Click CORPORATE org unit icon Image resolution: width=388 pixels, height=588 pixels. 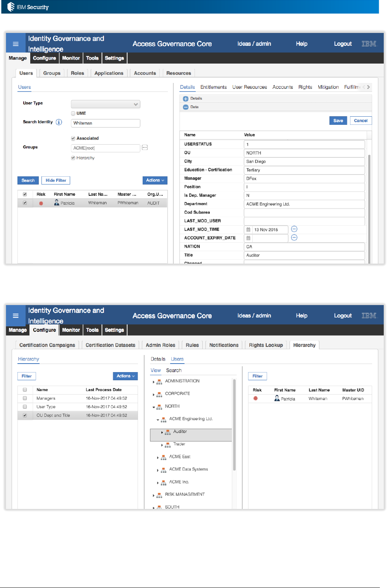point(159,395)
